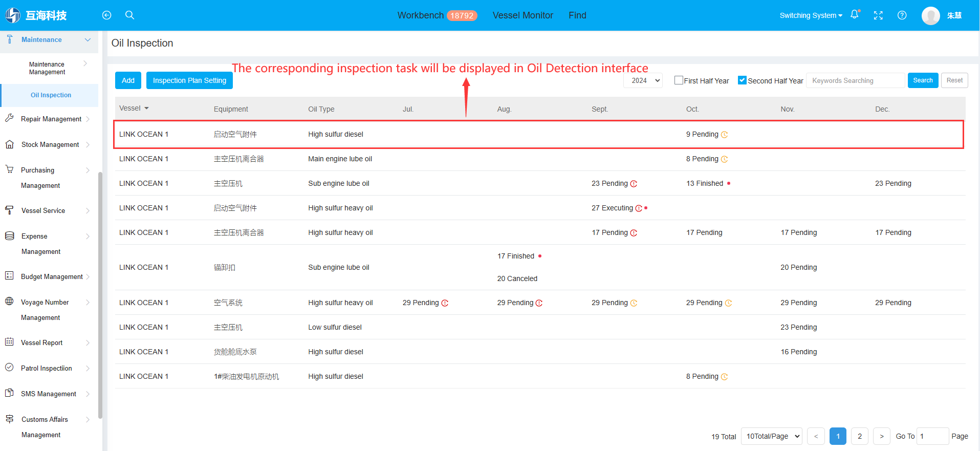Screen dimensions: 980x451
Task: Click the user avatar picture
Action: pyautogui.click(x=931, y=15)
